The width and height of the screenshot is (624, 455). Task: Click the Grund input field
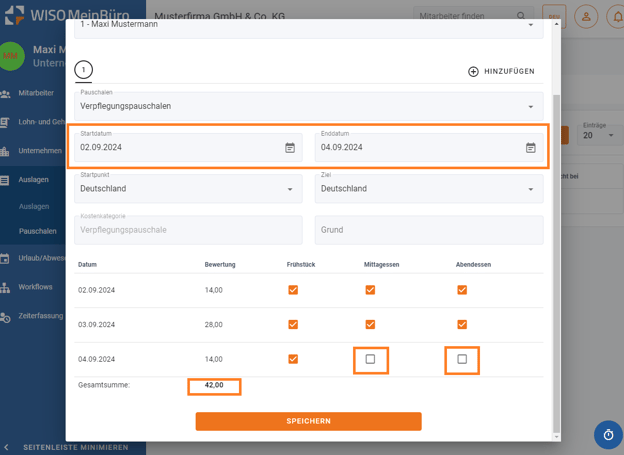pos(429,230)
